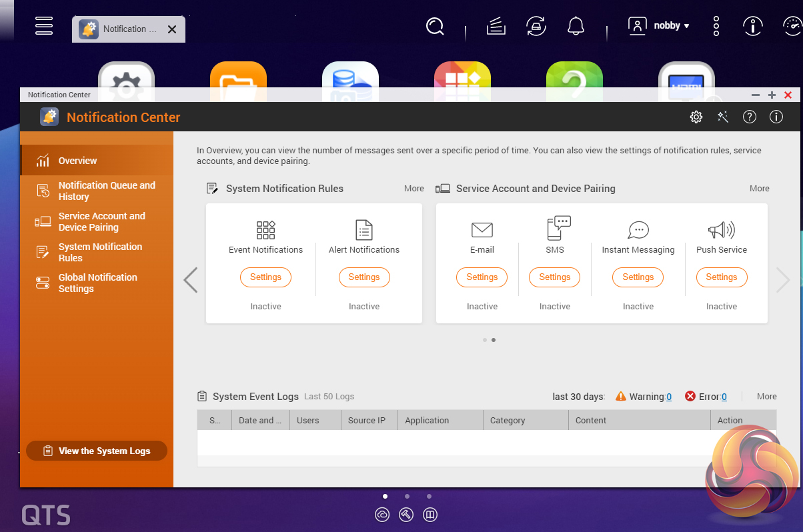Click the three-dot more options icon

pyautogui.click(x=716, y=26)
